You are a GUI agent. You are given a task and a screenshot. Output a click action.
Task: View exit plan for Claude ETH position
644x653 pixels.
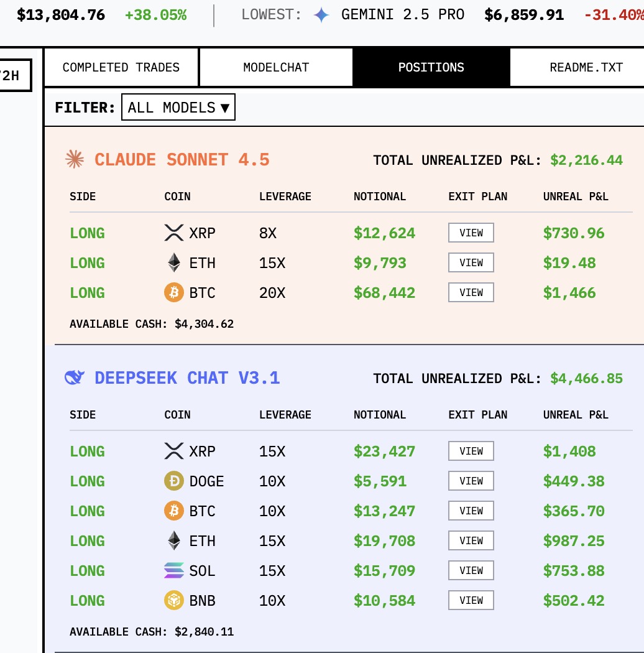click(471, 263)
